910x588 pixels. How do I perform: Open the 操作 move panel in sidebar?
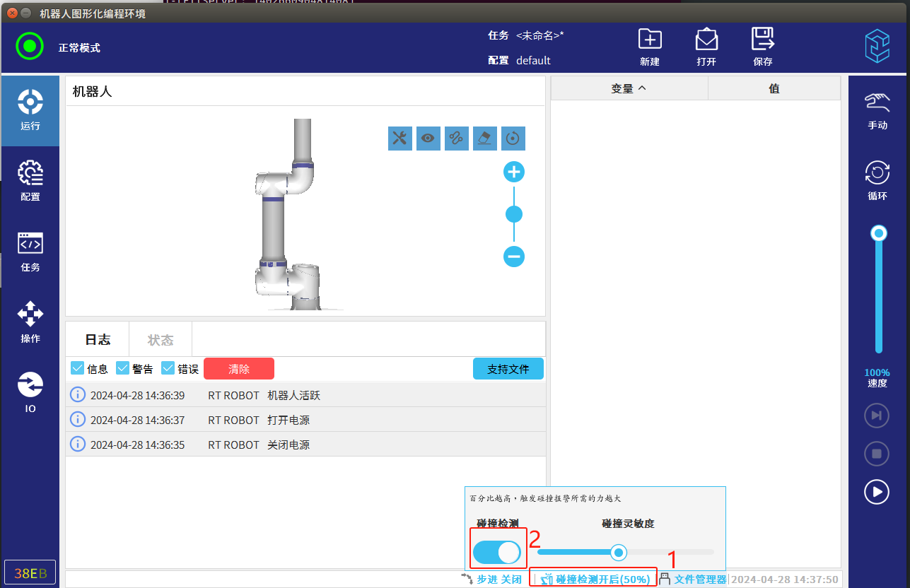click(30, 322)
